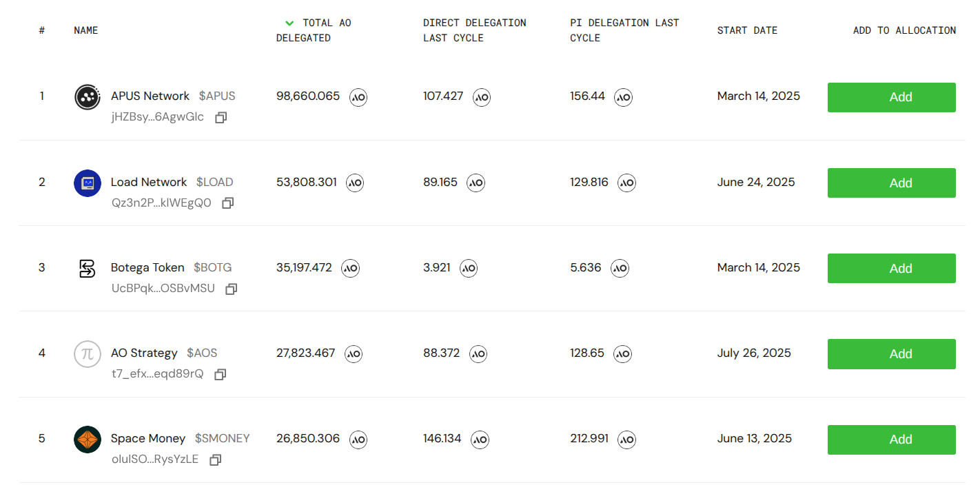Open the AO Strategy project name
Image resolution: width=980 pixels, height=485 pixels.
[144, 353]
